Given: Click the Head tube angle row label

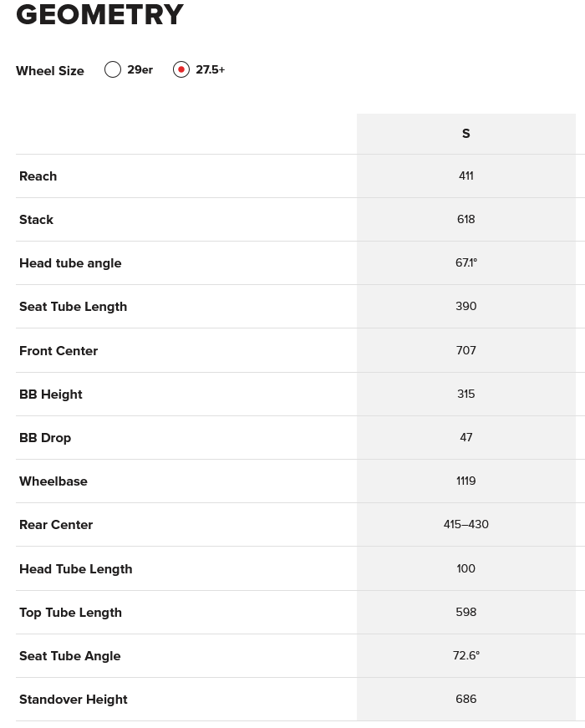Looking at the screenshot, I should click(x=70, y=263).
